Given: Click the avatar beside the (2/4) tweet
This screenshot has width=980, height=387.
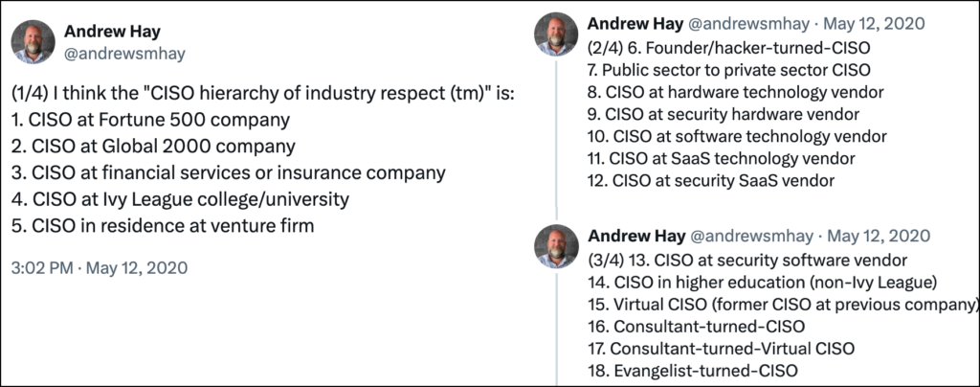Looking at the screenshot, I should coord(556,34).
